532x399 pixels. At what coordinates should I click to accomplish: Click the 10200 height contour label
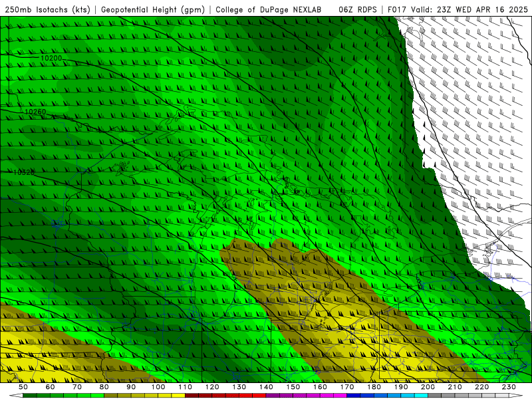click(x=51, y=59)
